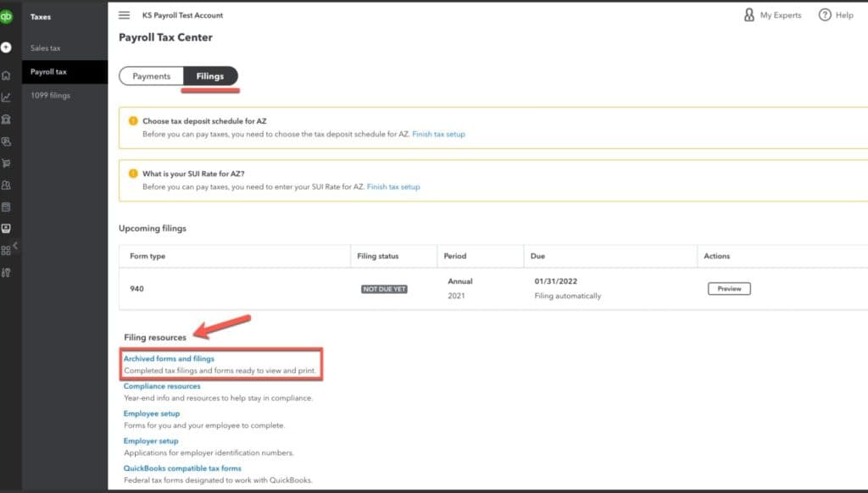Select Sales tax in Taxes menu

point(46,48)
